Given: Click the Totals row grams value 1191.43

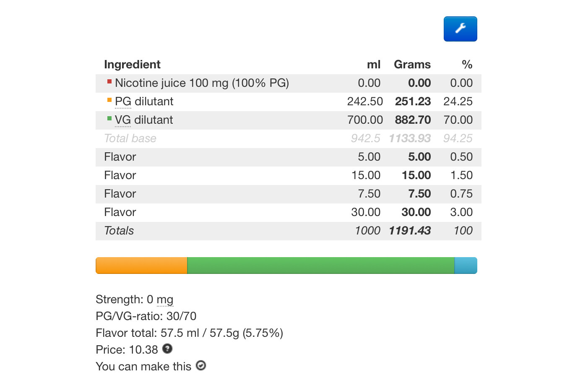Looking at the screenshot, I should tap(410, 231).
